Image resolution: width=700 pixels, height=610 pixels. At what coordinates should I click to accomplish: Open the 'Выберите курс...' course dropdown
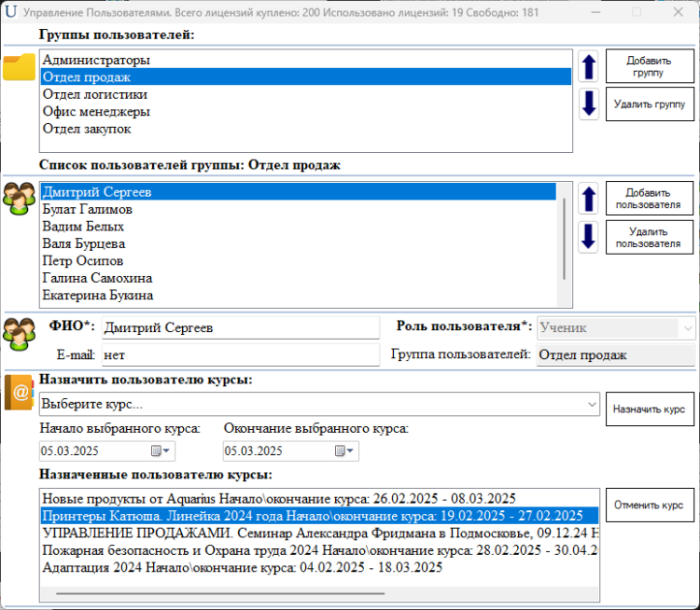(x=319, y=405)
